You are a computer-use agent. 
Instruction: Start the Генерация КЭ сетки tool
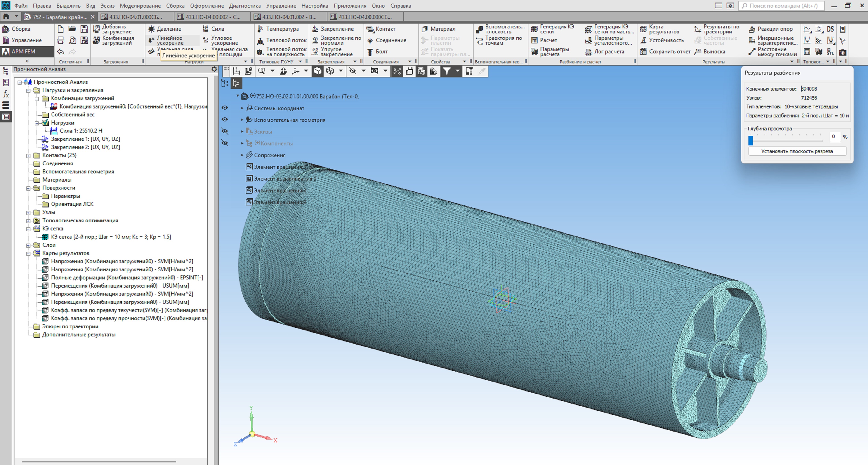tap(534, 29)
